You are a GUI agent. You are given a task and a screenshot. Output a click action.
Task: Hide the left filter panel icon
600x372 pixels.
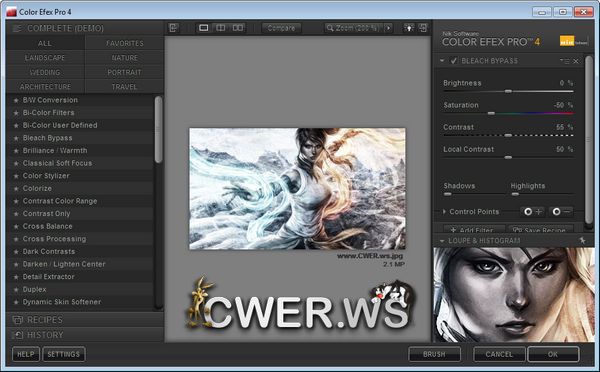click(x=173, y=28)
